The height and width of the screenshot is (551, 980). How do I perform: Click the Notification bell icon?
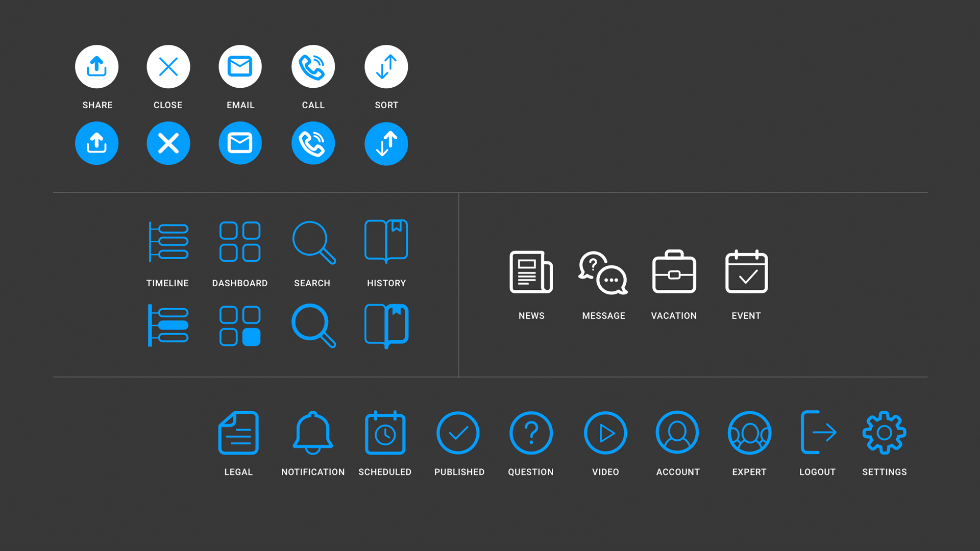[313, 433]
